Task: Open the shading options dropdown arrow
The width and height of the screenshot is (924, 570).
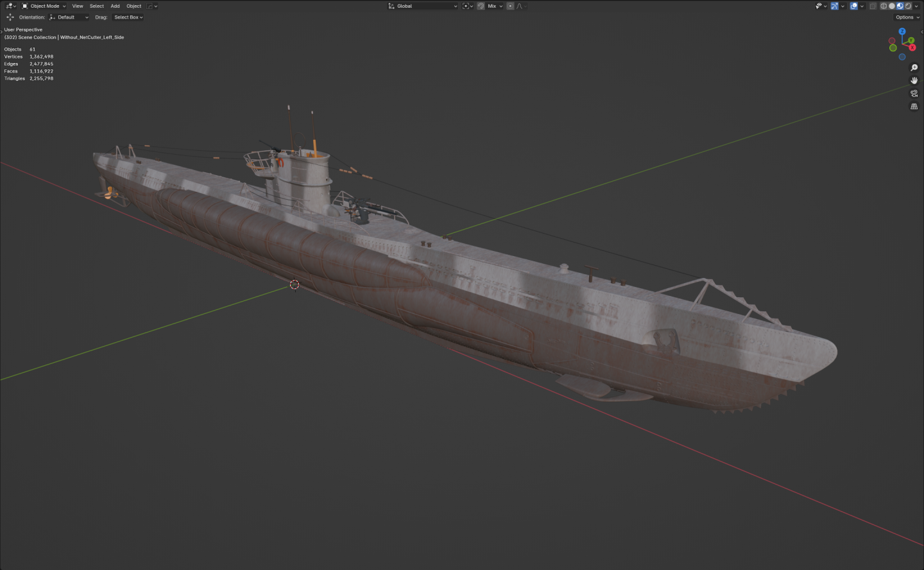Action: 916,6
